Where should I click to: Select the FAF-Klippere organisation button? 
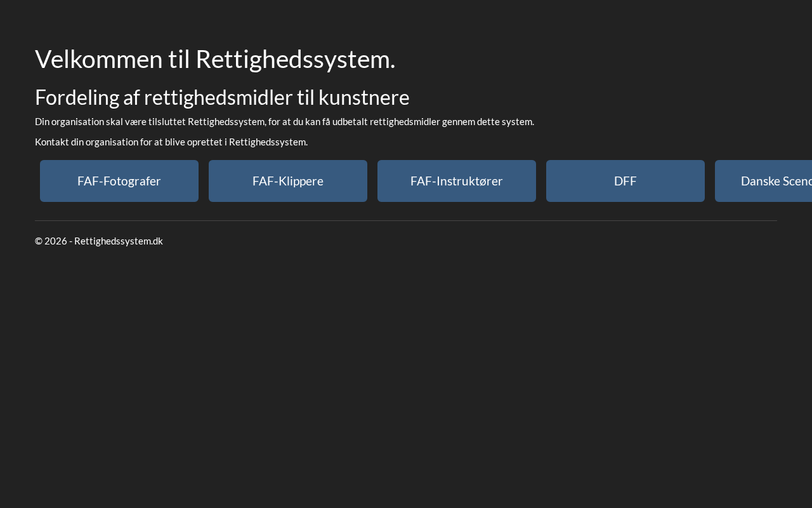coord(288,181)
